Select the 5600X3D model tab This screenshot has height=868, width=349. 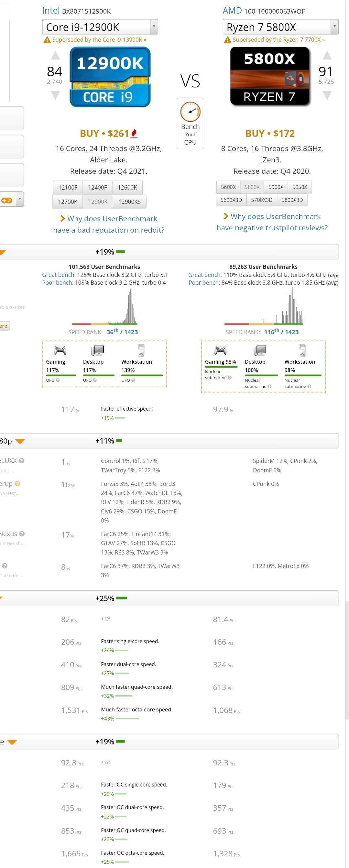231,200
